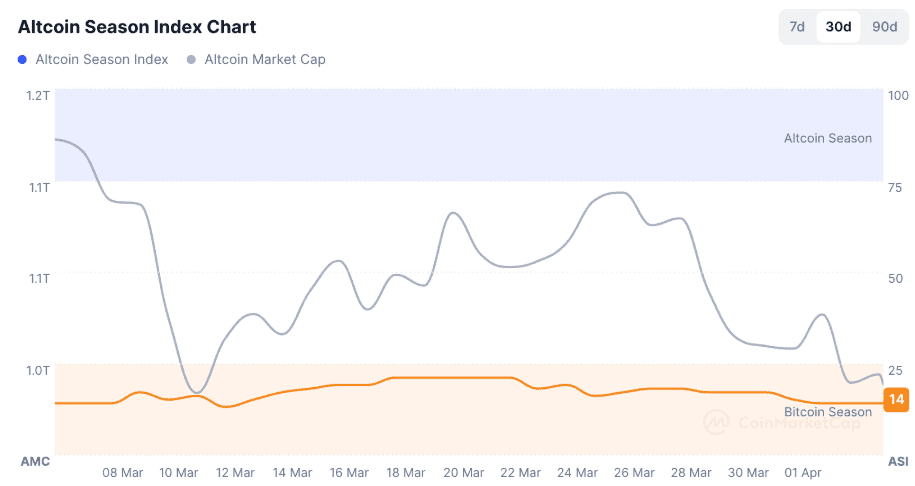Click the ASI axis label
Image resolution: width=915 pixels, height=486 pixels.
897,461
